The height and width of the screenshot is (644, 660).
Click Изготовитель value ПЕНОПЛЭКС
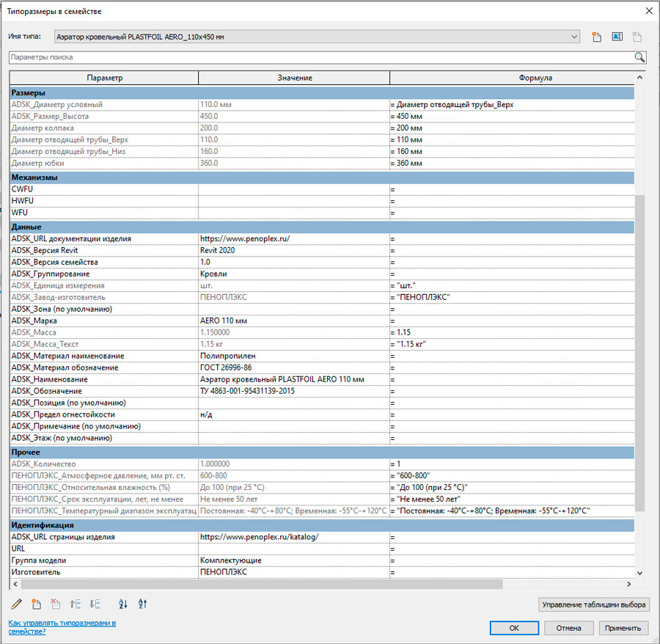coord(294,572)
